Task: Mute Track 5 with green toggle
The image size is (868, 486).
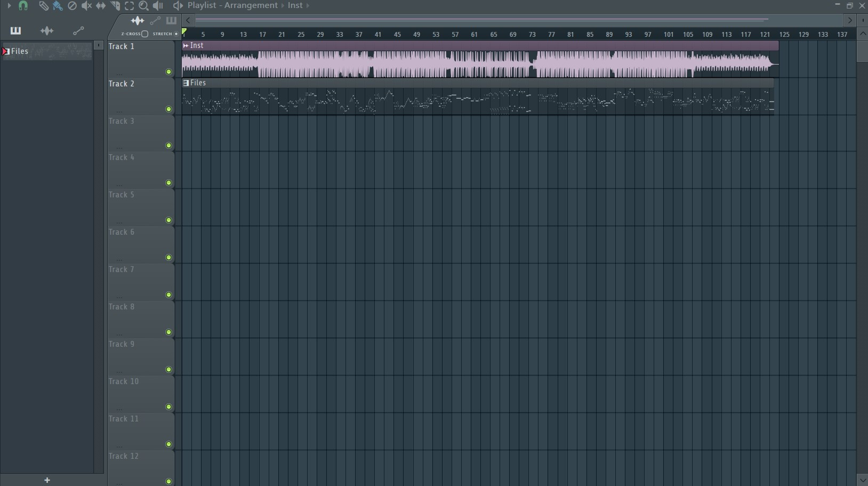Action: pyautogui.click(x=169, y=220)
